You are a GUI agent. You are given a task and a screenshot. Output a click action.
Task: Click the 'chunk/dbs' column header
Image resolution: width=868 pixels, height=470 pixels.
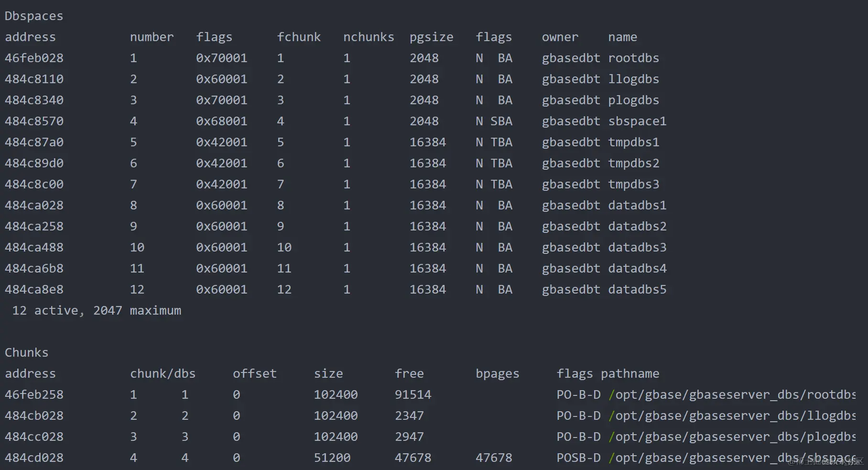coord(163,374)
